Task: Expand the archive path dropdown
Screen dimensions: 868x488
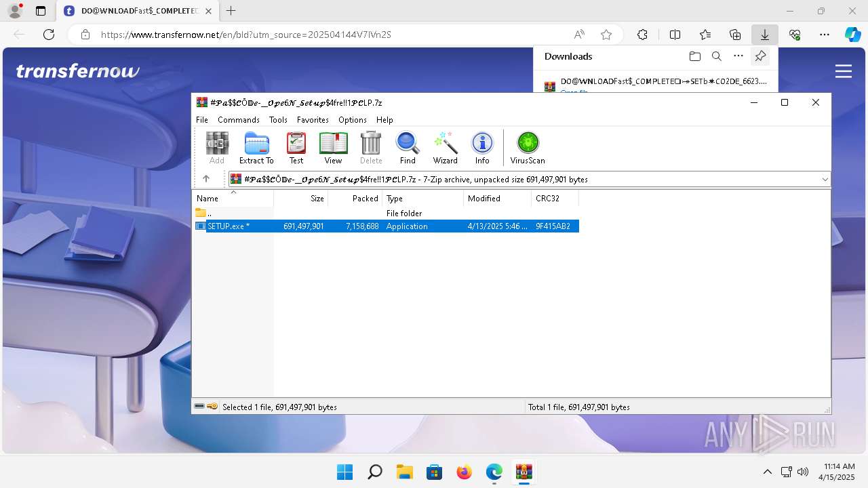Action: point(825,180)
